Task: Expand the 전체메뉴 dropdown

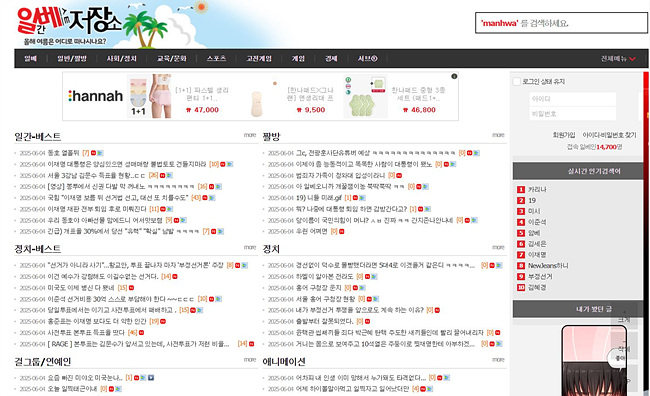Action: point(618,58)
